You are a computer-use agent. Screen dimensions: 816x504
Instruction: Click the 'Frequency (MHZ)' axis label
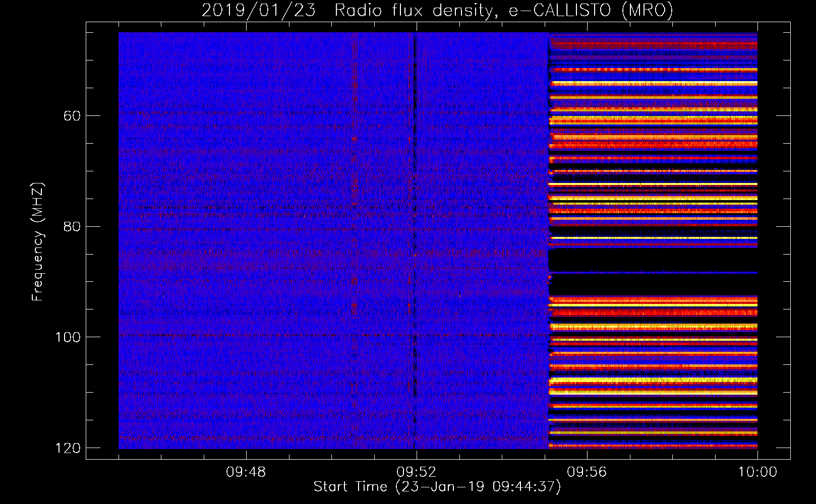pyautogui.click(x=38, y=241)
